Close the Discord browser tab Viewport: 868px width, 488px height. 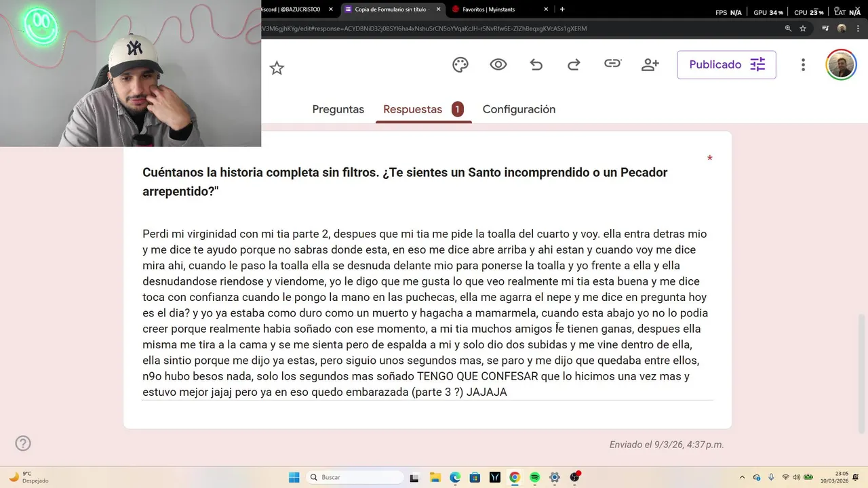[x=331, y=9]
